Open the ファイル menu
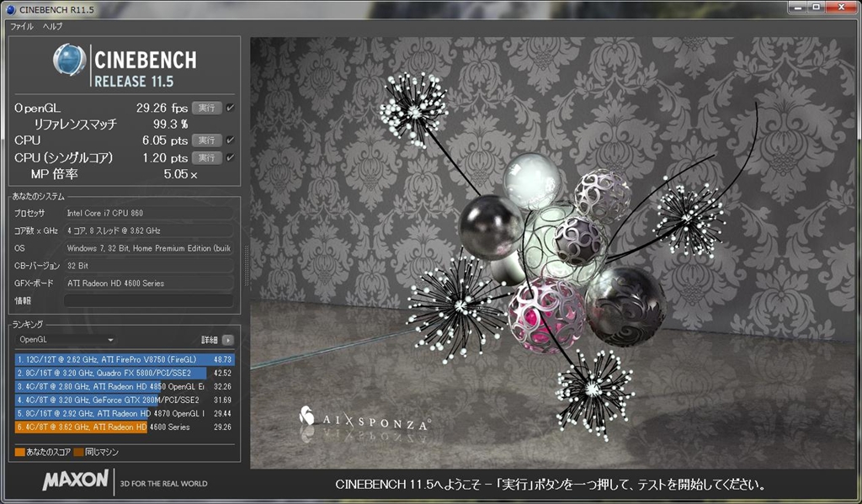This screenshot has width=862, height=504. point(21,26)
